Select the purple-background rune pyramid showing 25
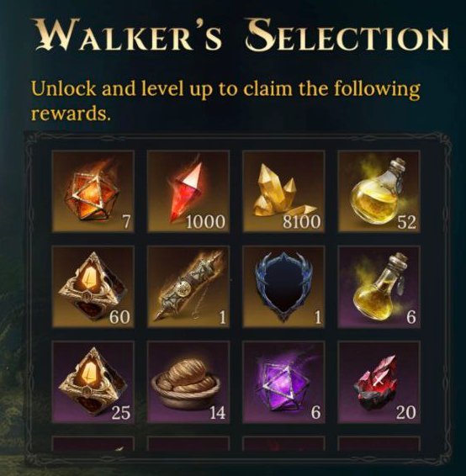Viewport: 466px width, 476px height. pyautogui.click(x=93, y=382)
